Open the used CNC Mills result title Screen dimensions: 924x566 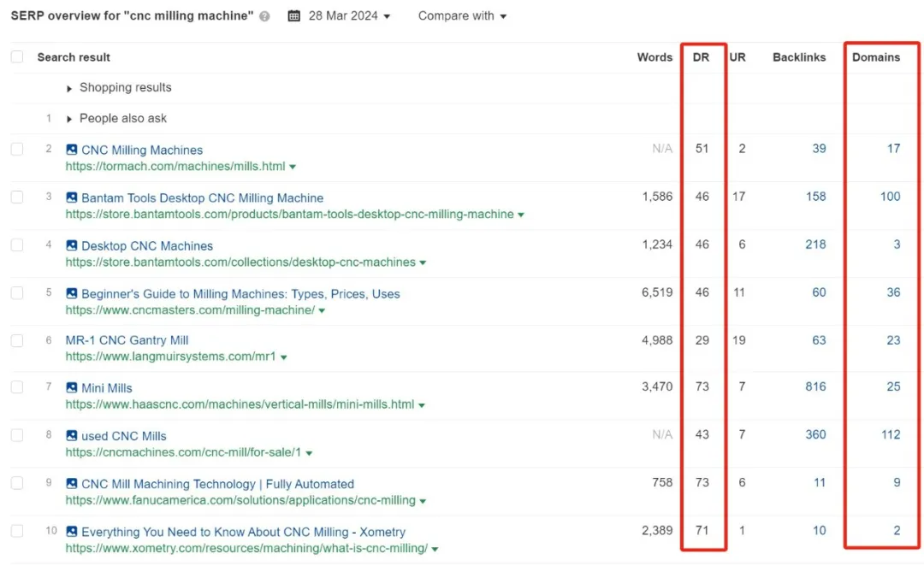click(124, 436)
